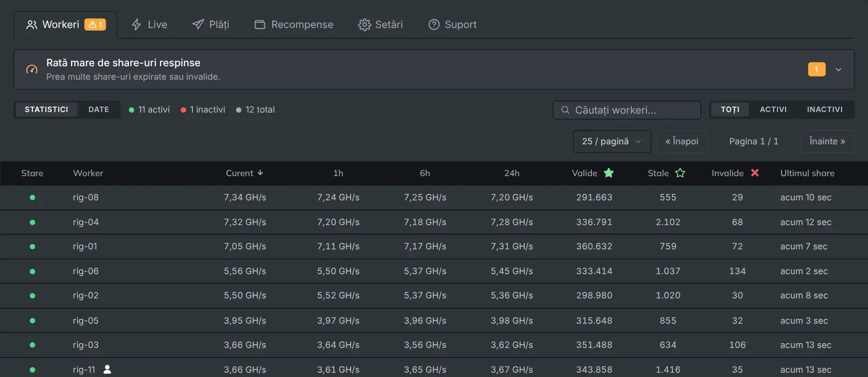Click the status dot of rig-04

(x=32, y=222)
